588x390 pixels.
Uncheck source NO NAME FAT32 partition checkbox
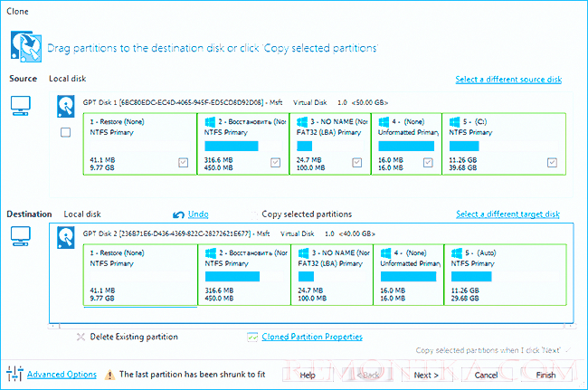(357, 162)
